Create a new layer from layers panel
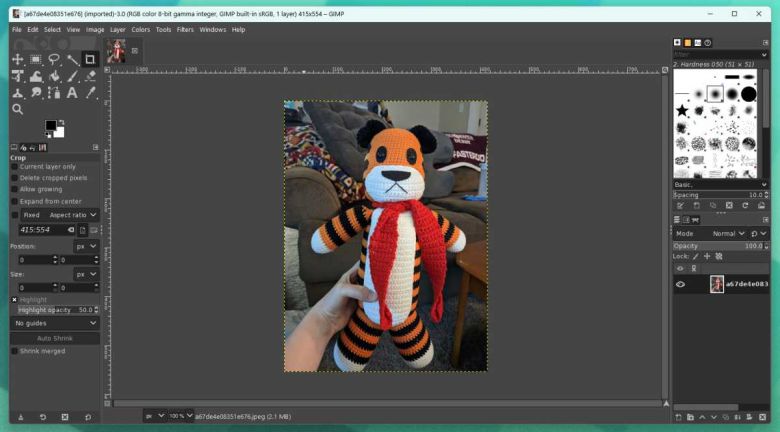This screenshot has height=432, width=780. point(679,416)
